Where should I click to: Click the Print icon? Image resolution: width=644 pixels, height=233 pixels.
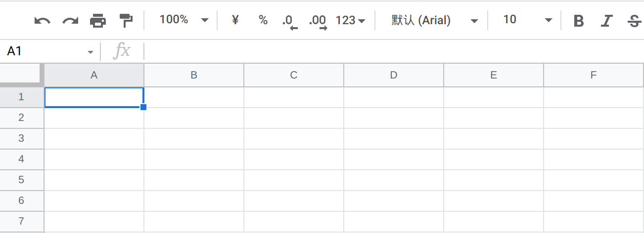coord(98,21)
